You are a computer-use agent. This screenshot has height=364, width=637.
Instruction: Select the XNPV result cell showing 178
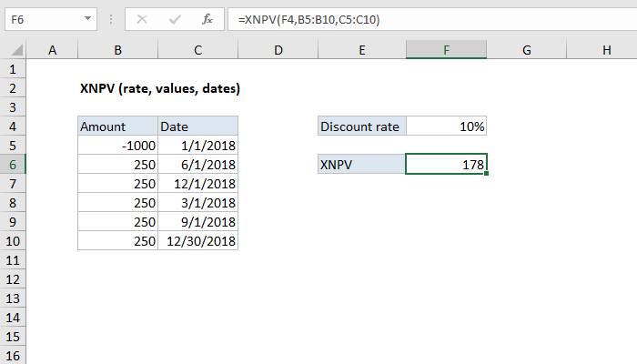tap(446, 164)
